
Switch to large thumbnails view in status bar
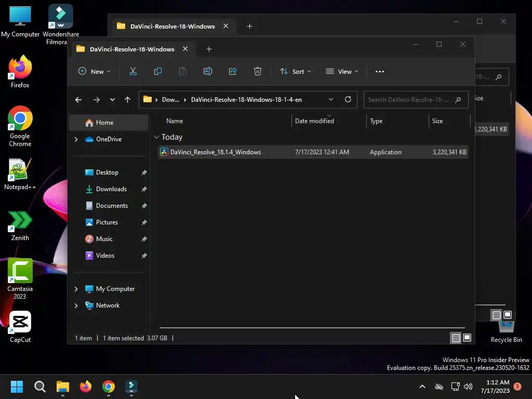(467, 338)
